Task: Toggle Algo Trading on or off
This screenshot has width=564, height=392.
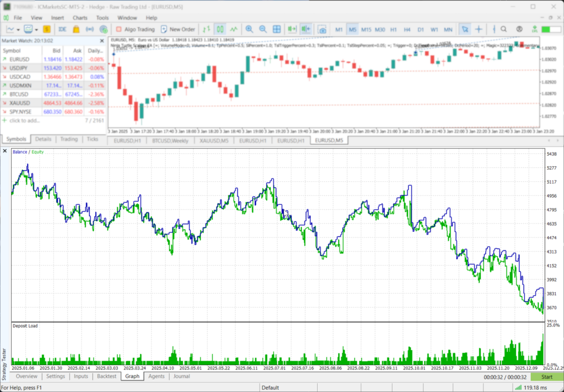Action: tap(135, 29)
